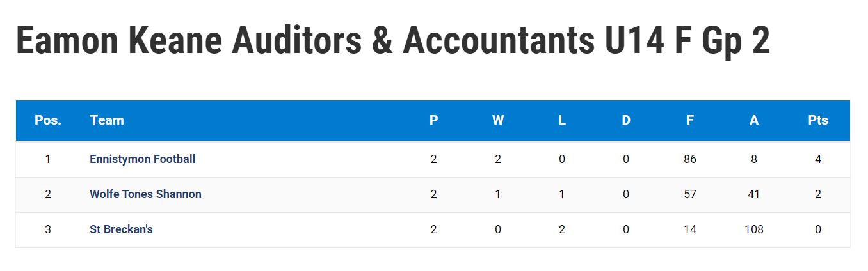Click the Team column header

click(107, 120)
